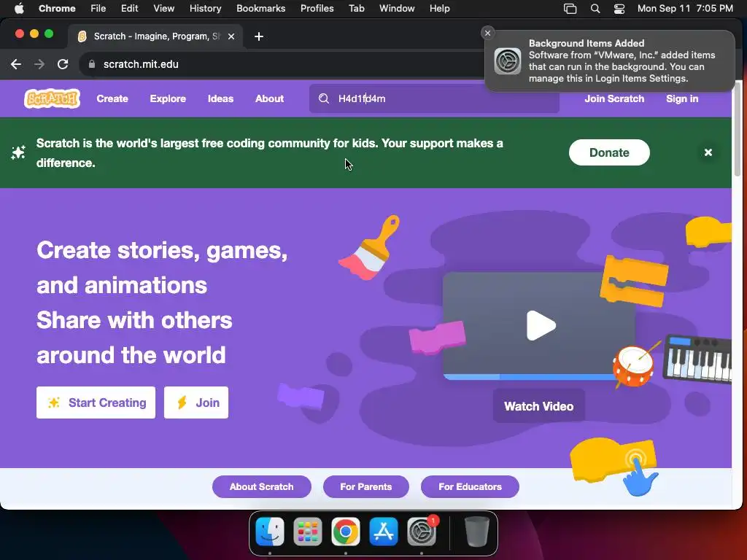
Task: Click the page vertical scrollbar
Action: pyautogui.click(x=738, y=128)
